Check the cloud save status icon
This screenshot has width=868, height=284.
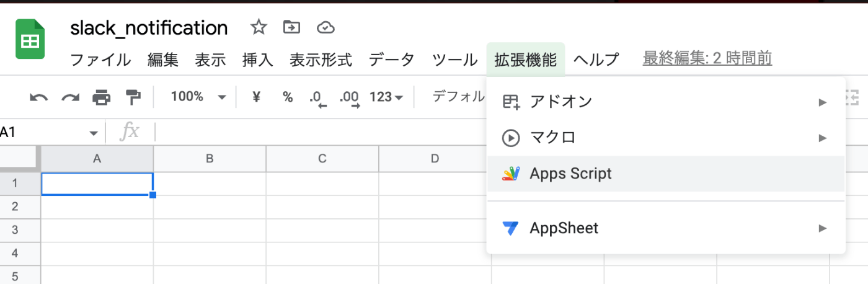coord(325,27)
